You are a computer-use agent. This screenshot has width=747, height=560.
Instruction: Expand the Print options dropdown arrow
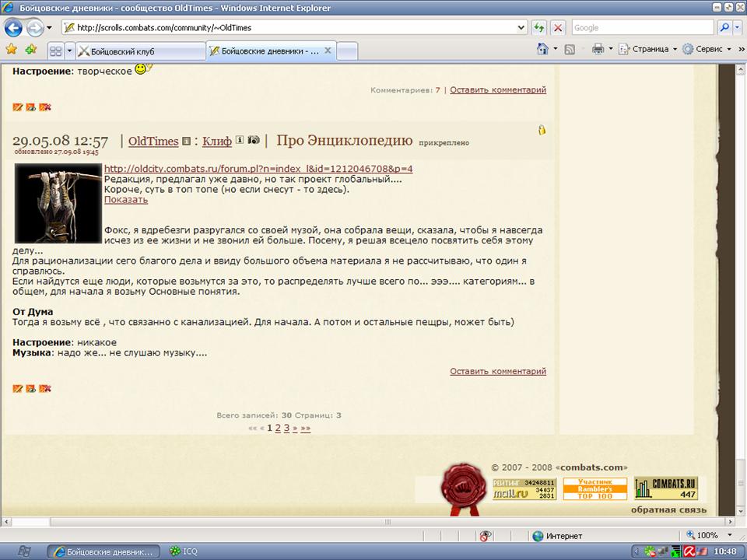pyautogui.click(x=611, y=48)
